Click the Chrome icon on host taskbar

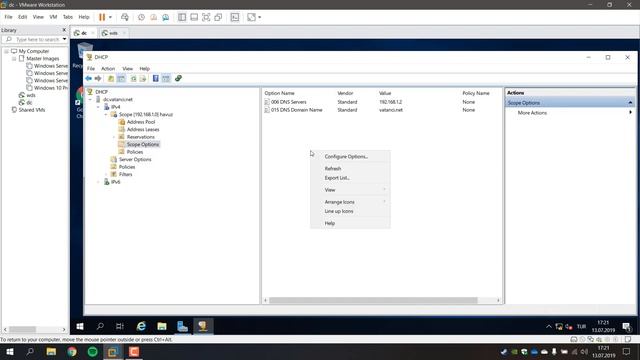coord(72,351)
